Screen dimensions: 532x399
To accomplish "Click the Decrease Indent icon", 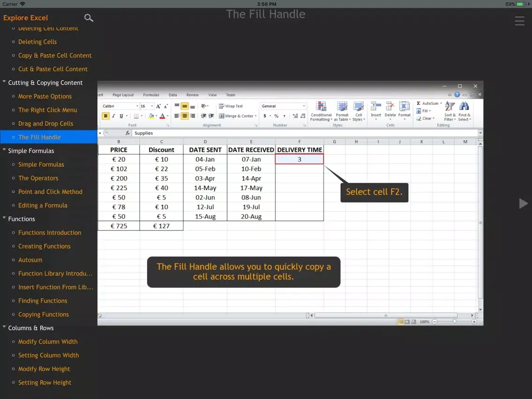I will [x=203, y=116].
